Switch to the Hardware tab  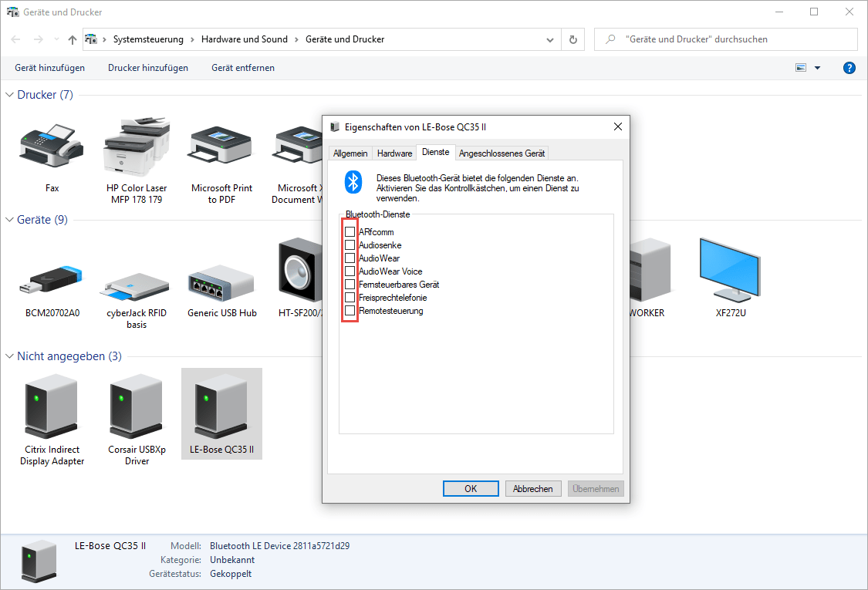click(x=394, y=153)
